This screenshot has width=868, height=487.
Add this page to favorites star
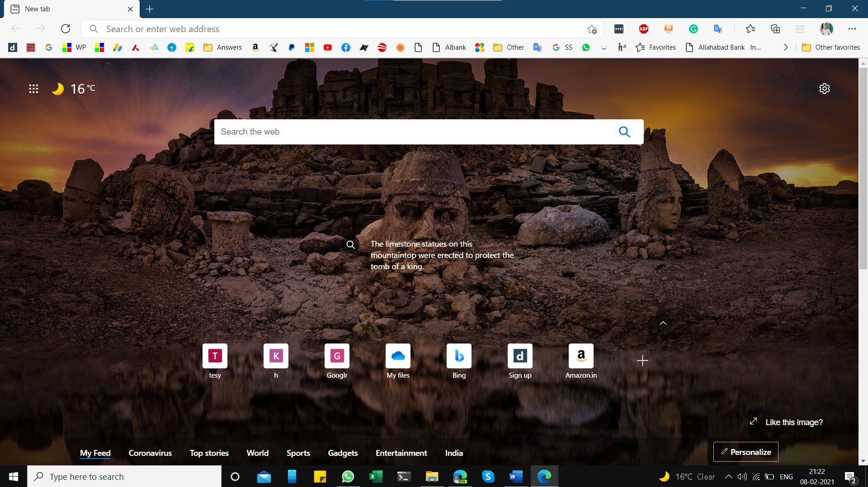pos(592,29)
